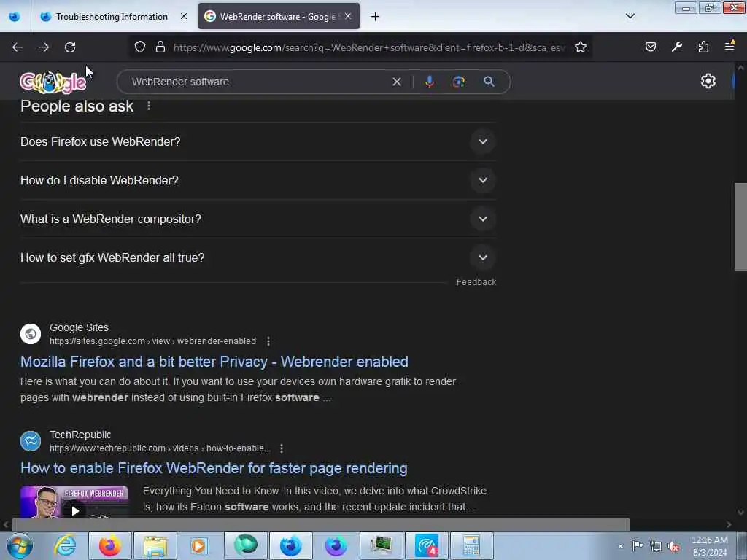Open the network tray icon
This screenshot has height=560, width=747.
(656, 546)
